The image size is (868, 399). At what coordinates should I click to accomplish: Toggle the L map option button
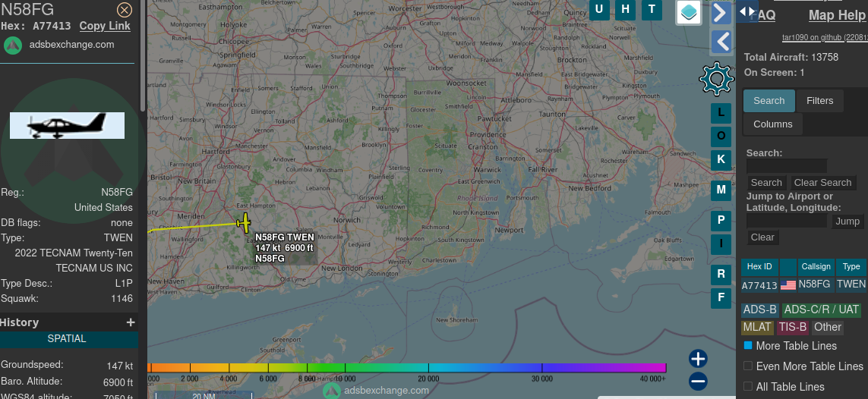(x=721, y=113)
